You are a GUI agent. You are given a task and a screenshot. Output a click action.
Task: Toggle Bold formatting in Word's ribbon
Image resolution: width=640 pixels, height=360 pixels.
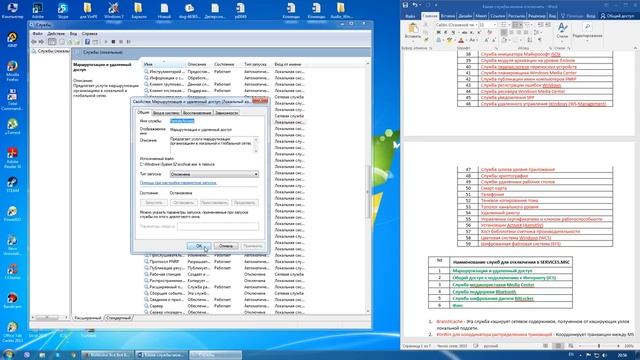[x=438, y=33]
